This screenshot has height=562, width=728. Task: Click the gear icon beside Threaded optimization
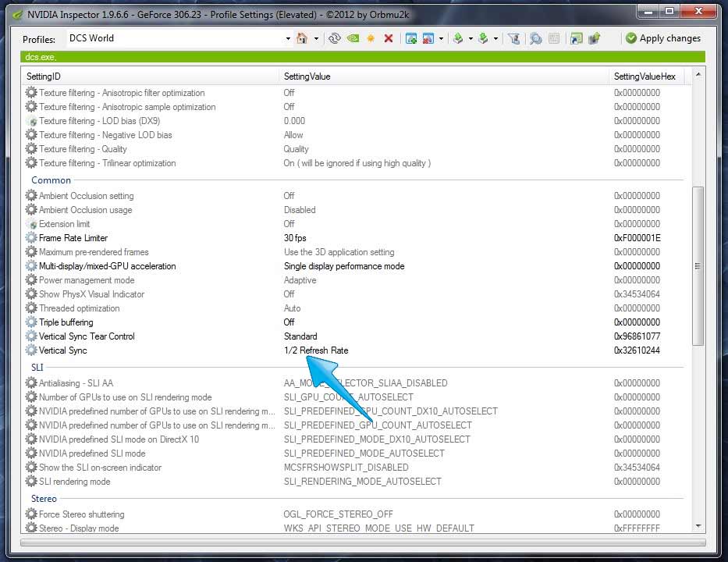(31, 308)
